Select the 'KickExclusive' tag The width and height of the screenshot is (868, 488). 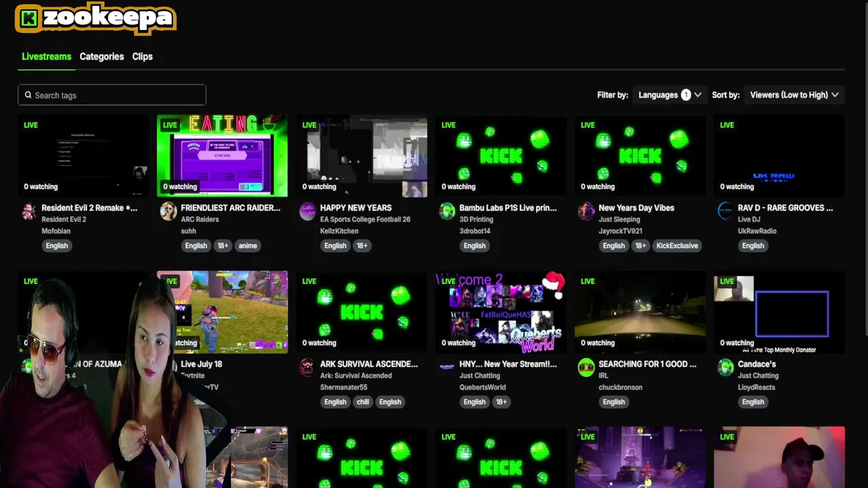[x=677, y=246]
